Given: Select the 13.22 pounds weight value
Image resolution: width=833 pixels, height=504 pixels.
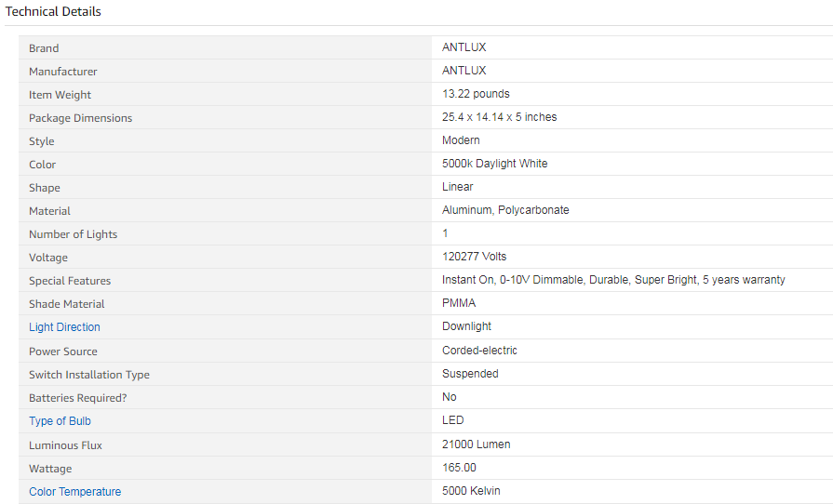Looking at the screenshot, I should pyautogui.click(x=476, y=94).
